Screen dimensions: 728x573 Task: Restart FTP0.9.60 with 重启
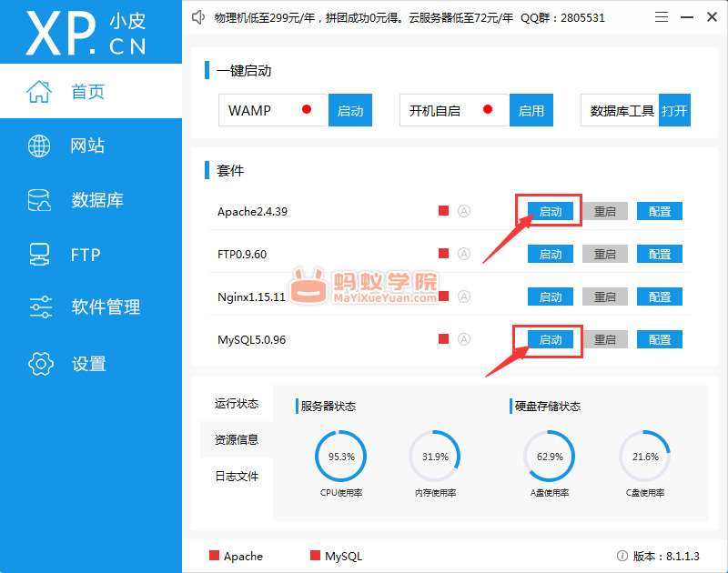(605, 254)
